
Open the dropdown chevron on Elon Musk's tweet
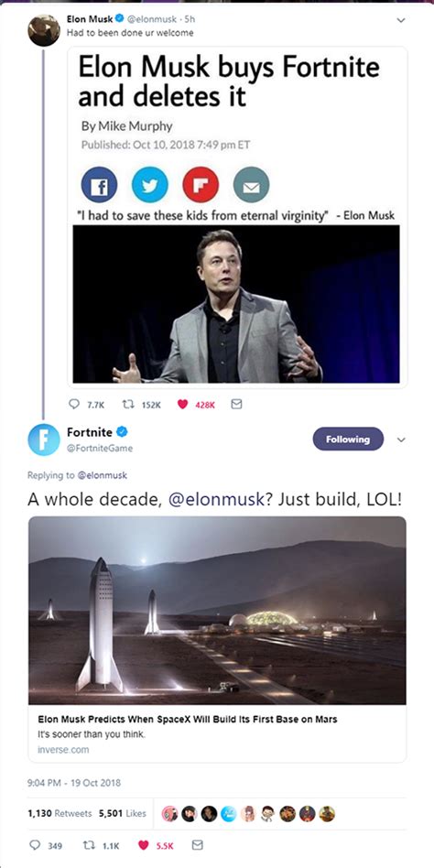[401, 20]
